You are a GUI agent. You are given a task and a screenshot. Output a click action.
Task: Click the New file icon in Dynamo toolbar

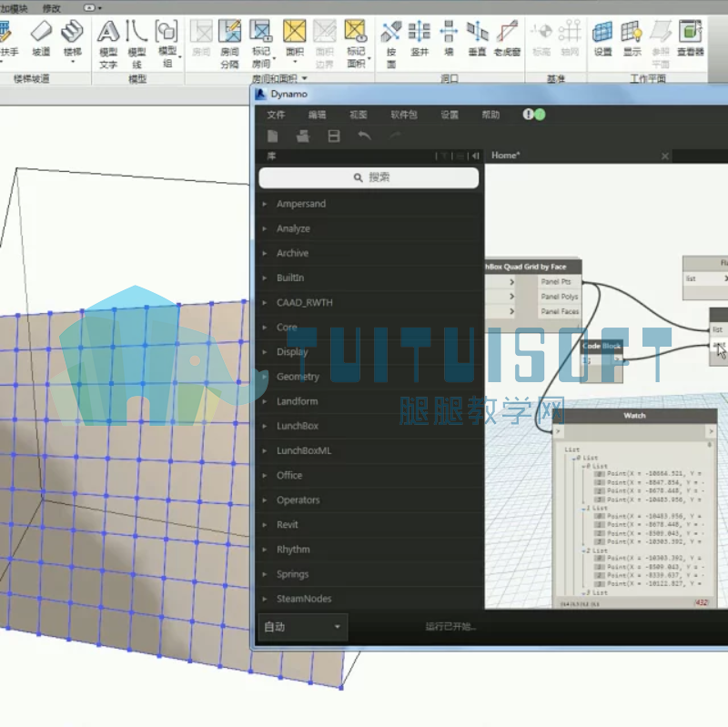tap(272, 136)
